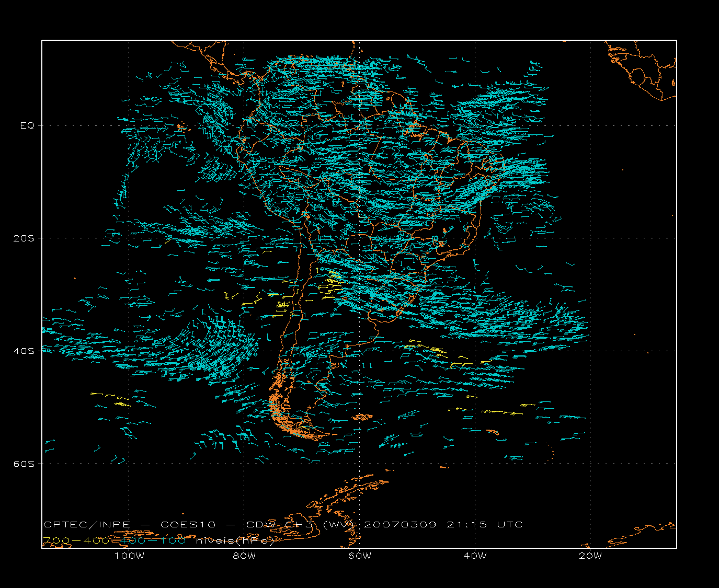
Task: Click the 40S latitude label
Action: [24, 351]
